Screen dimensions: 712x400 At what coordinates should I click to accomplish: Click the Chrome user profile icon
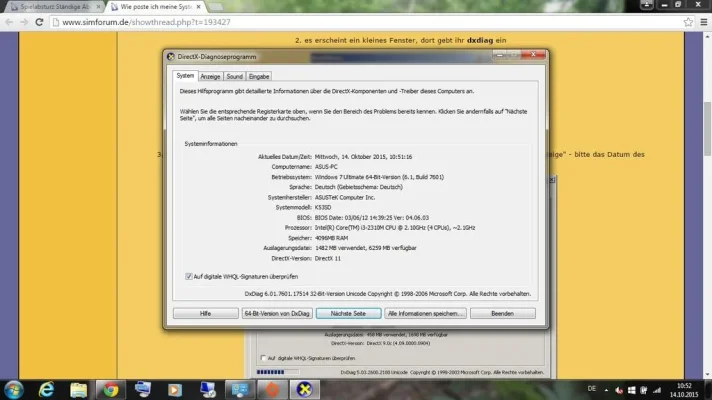(x=647, y=5)
